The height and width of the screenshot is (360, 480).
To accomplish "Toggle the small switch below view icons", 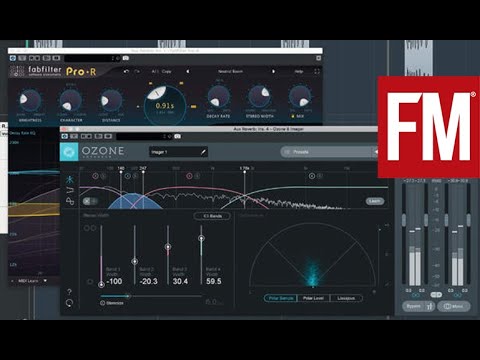I will pyautogui.click(x=90, y=201).
